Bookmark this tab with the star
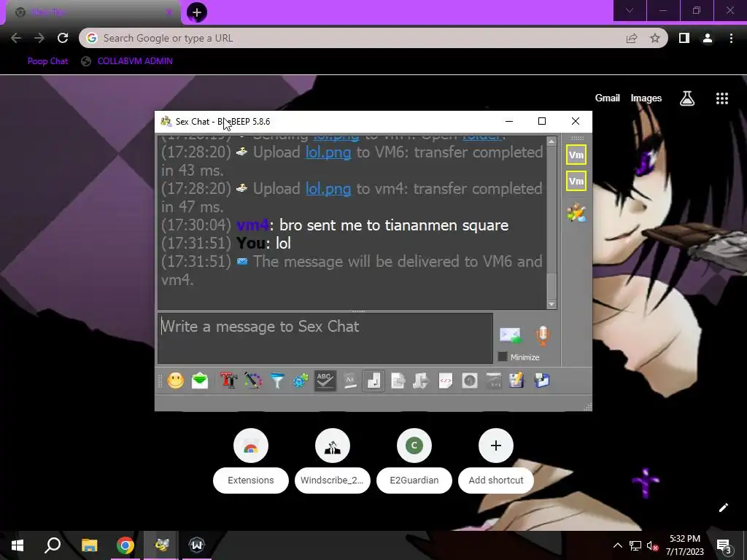Image resolution: width=747 pixels, height=560 pixels. (655, 38)
